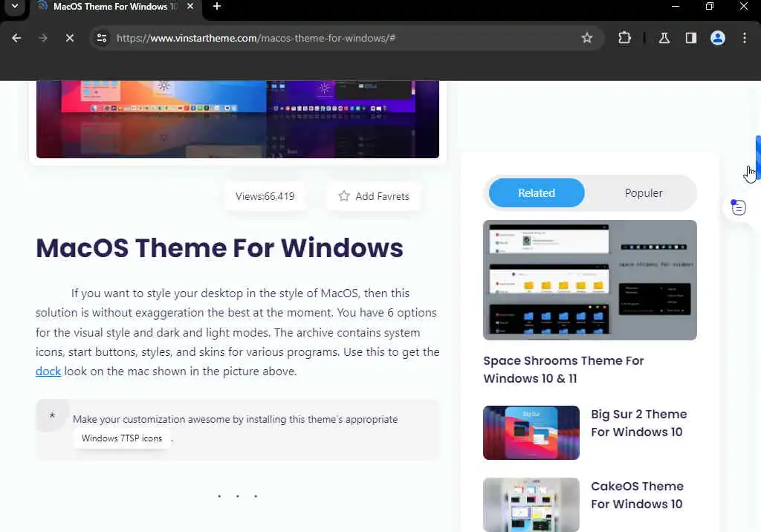Switch to the Related tab
Image resolution: width=761 pixels, height=532 pixels.
pyautogui.click(x=537, y=192)
